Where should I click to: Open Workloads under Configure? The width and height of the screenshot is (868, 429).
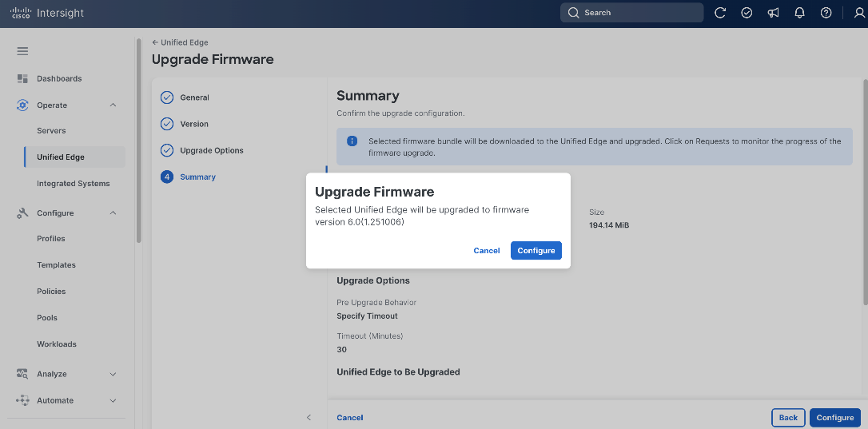click(57, 344)
